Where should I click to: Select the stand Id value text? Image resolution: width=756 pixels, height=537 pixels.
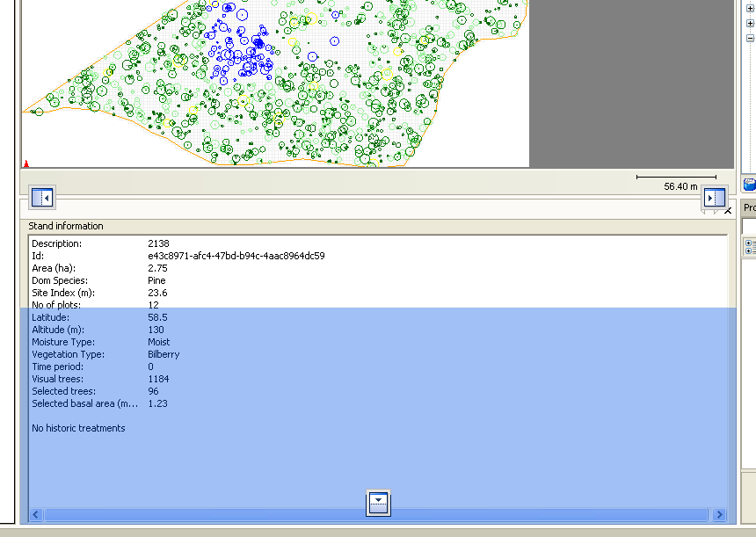[236, 256]
